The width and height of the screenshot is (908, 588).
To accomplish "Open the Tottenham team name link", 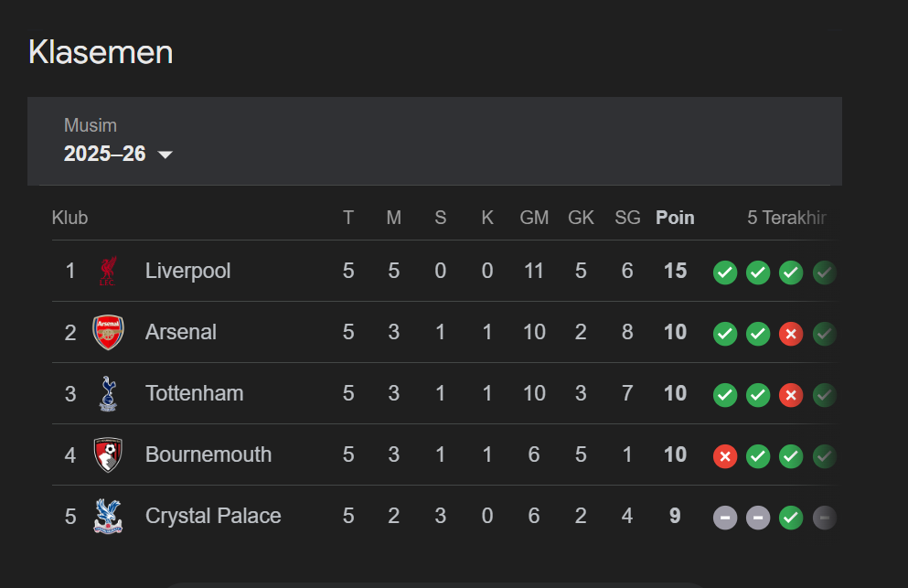I will coord(194,393).
